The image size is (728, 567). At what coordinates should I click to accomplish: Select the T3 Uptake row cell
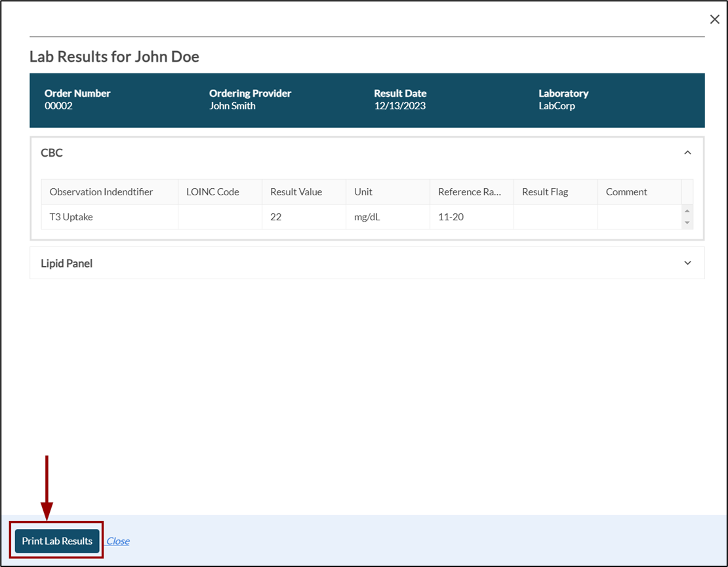point(71,217)
